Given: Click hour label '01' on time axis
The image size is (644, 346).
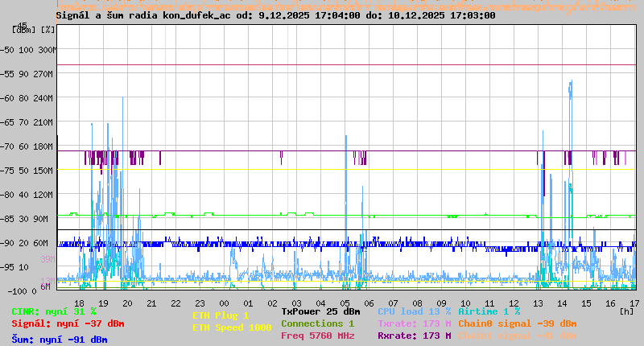Looking at the screenshot, I should coord(248,303).
